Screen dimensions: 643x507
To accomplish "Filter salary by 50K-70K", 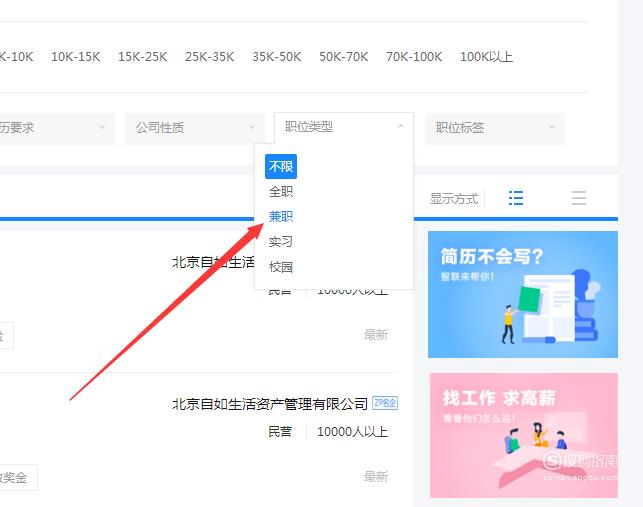I will [344, 57].
